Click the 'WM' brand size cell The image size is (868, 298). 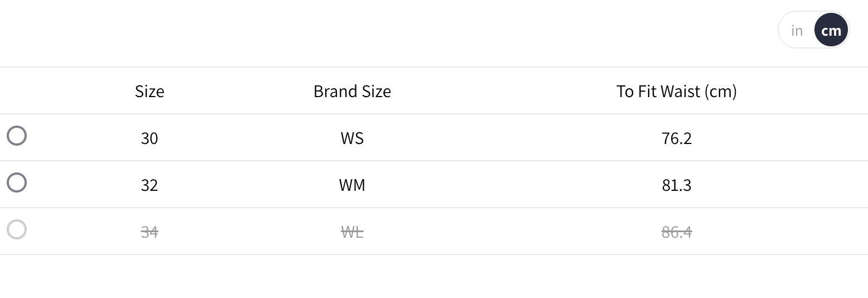click(x=352, y=185)
